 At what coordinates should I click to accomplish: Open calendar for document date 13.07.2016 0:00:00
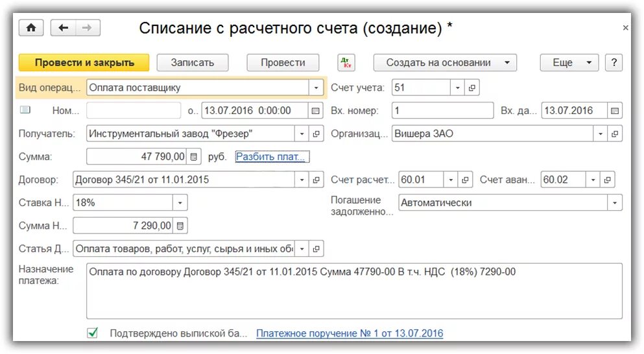(x=315, y=111)
